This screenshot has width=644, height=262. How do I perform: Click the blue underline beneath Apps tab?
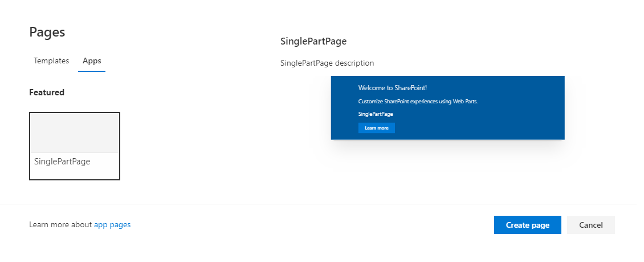92,71
